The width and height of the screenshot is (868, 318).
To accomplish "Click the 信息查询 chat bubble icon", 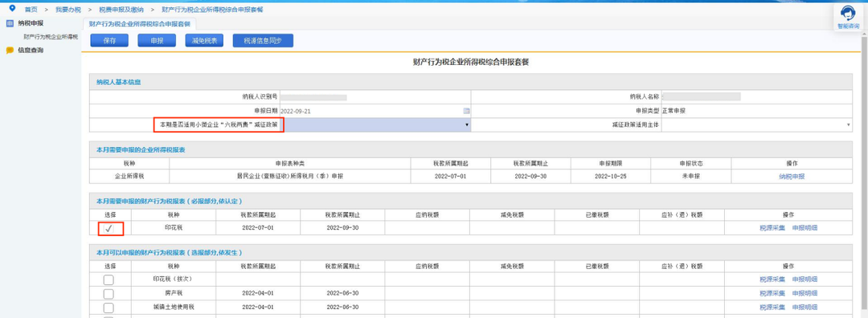I will click(10, 51).
